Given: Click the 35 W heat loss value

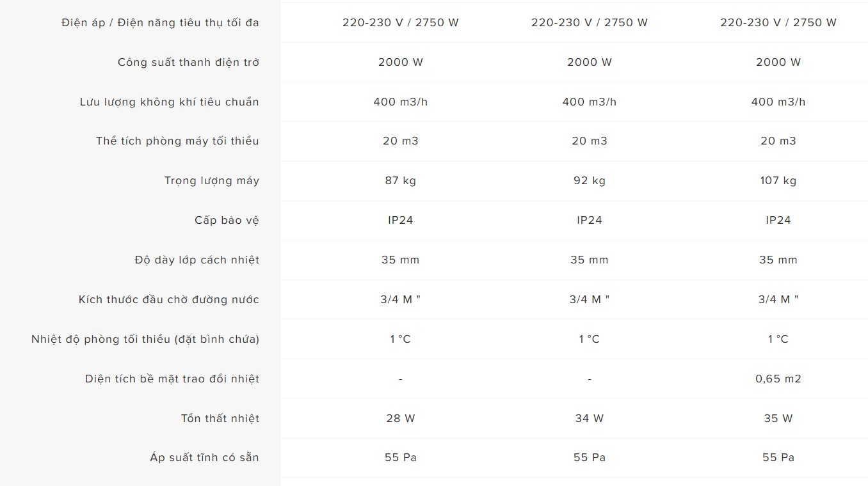Looking at the screenshot, I should 778,418.
